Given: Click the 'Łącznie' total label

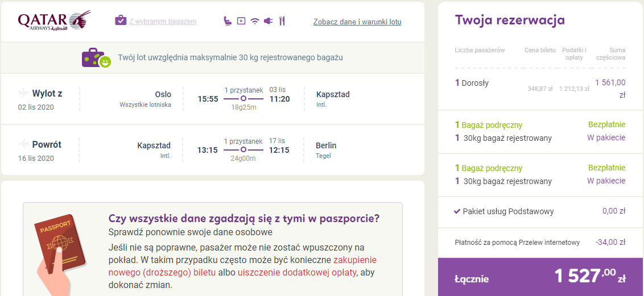Looking at the screenshot, I should coord(472,279).
